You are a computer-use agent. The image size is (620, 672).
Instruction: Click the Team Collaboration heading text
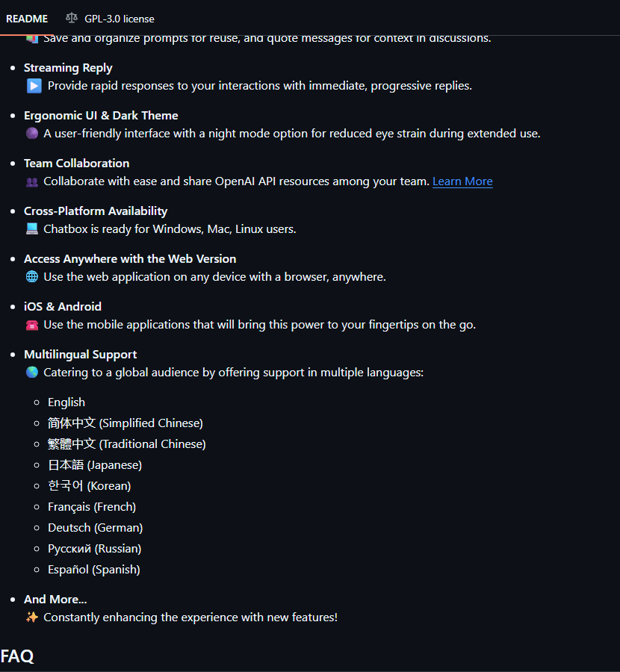pos(76,163)
